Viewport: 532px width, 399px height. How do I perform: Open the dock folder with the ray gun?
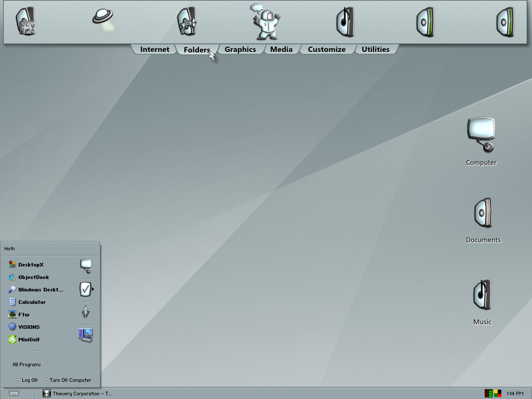187,21
